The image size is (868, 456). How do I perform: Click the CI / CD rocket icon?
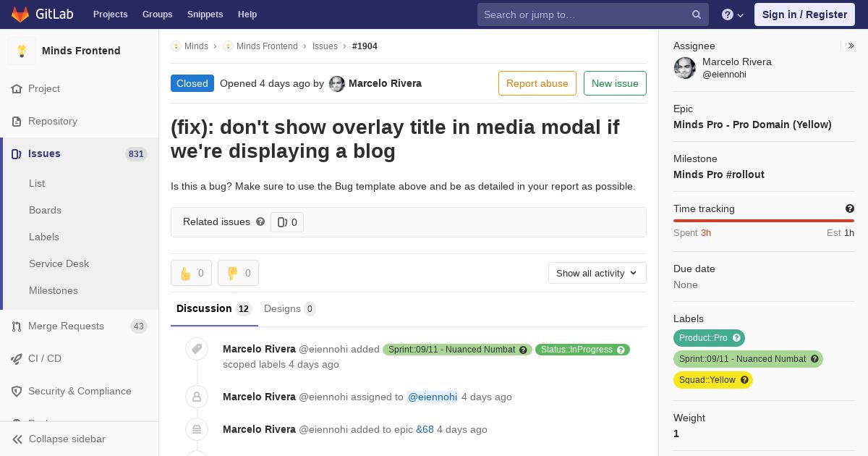pos(17,358)
